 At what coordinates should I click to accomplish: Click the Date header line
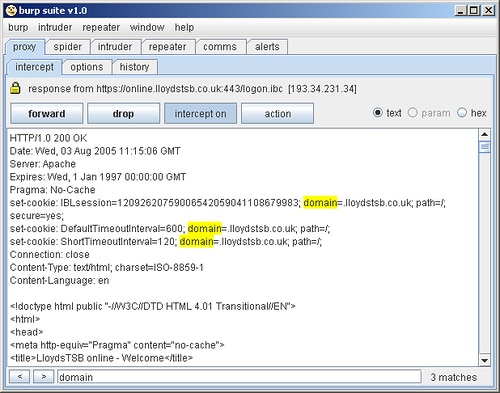click(95, 151)
